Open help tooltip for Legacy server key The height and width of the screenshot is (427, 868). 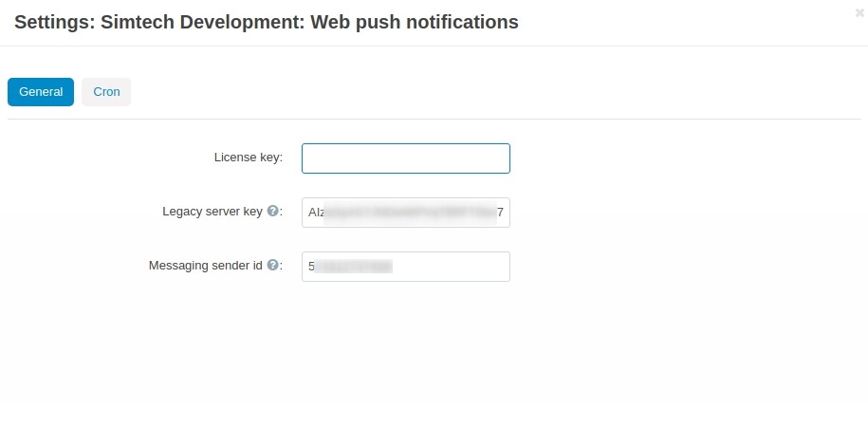click(x=272, y=211)
